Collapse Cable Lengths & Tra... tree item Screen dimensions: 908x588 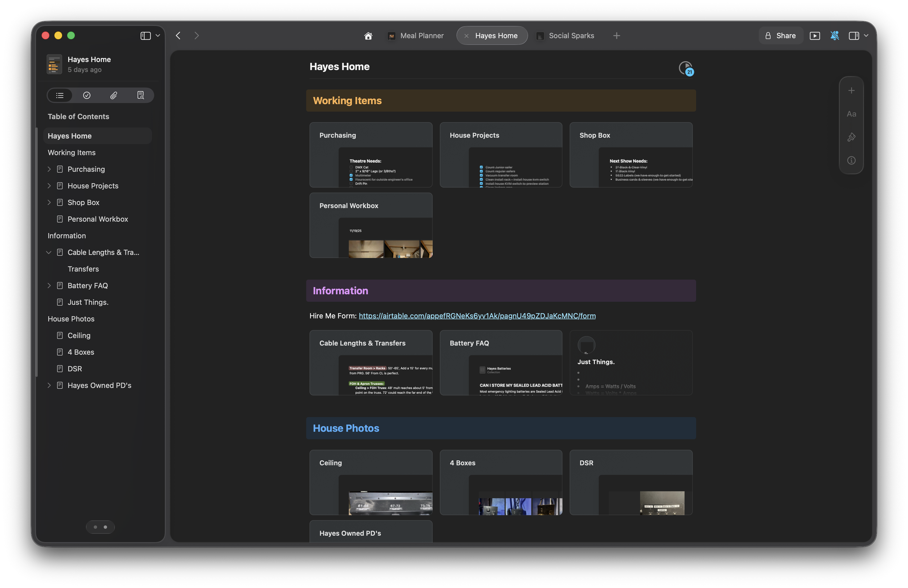coord(49,252)
